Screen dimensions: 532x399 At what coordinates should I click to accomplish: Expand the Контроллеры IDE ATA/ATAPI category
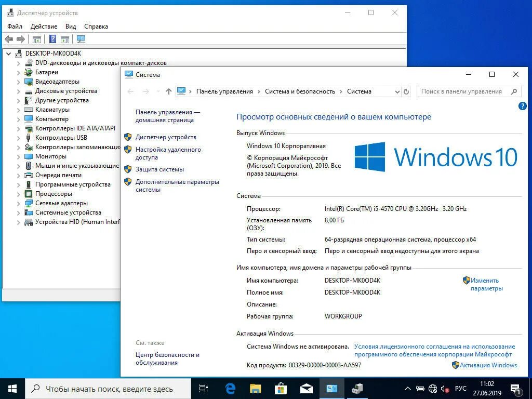tap(18, 129)
